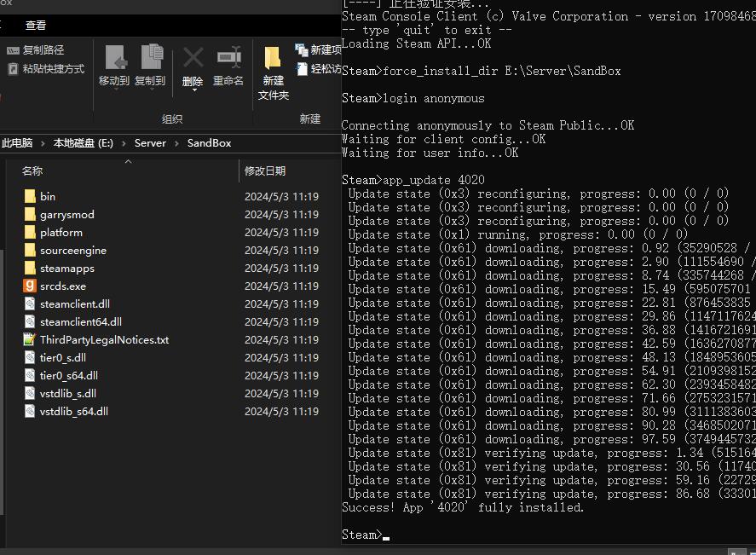Click "Success! App '4020' fully installed." line
This screenshot has height=555, width=756.
click(x=463, y=507)
